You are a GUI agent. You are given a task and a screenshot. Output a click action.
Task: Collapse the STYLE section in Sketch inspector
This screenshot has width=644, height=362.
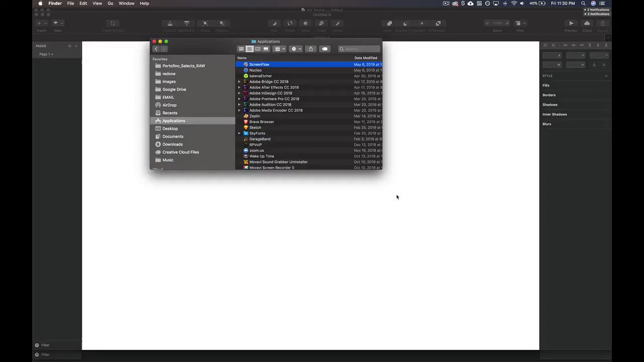pyautogui.click(x=606, y=76)
